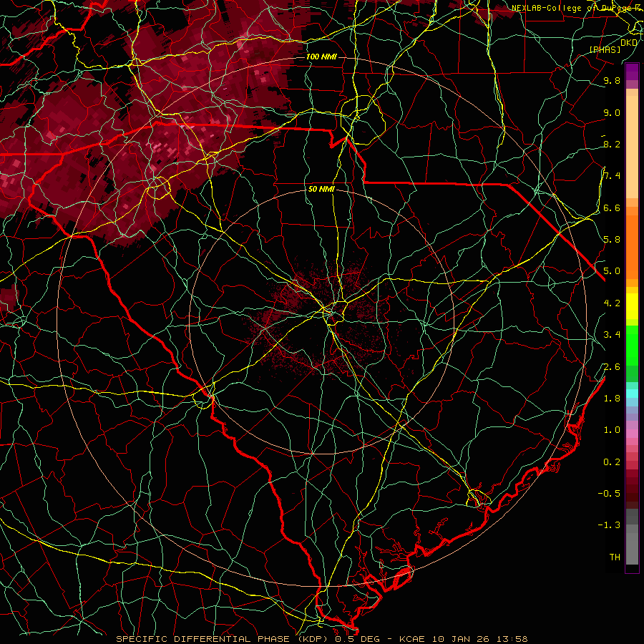Click the 6.6 value on the legend
The image size is (644, 644).
pyautogui.click(x=612, y=208)
